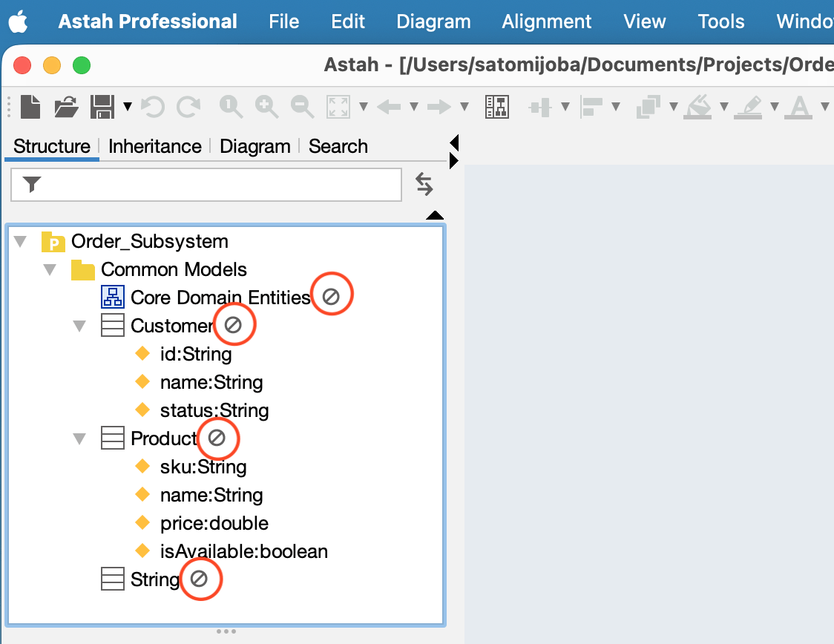Click the align left edges icon
The height and width of the screenshot is (644, 834).
point(591,106)
